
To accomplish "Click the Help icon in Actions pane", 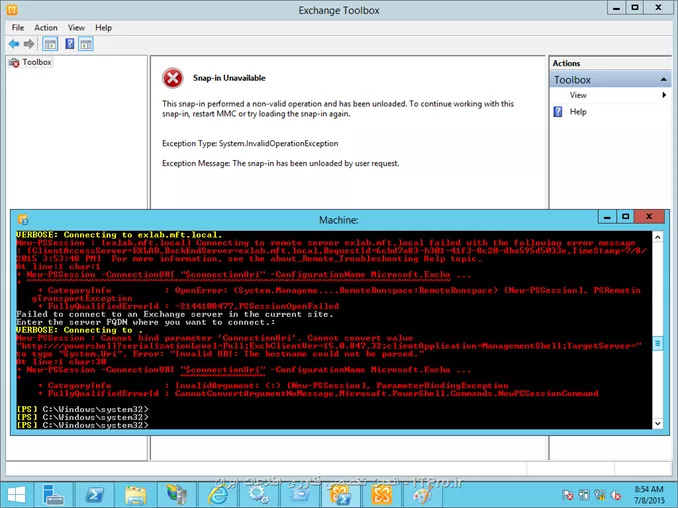I will (558, 112).
